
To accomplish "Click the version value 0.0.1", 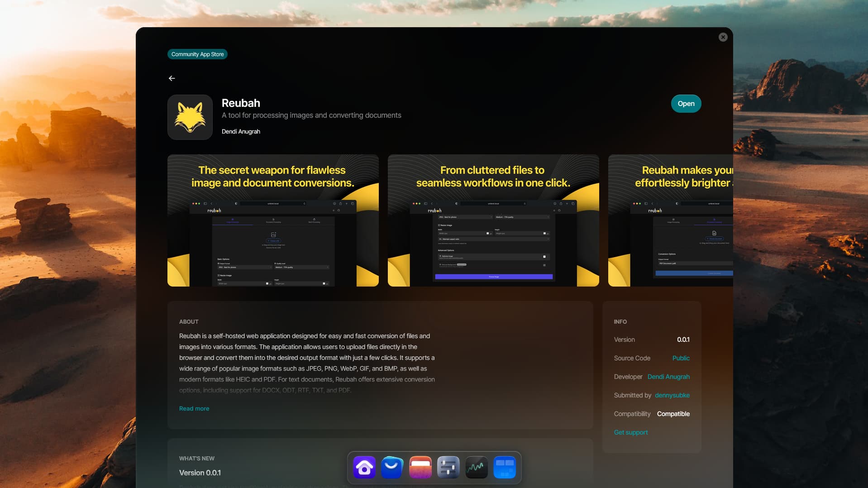I will (x=683, y=340).
